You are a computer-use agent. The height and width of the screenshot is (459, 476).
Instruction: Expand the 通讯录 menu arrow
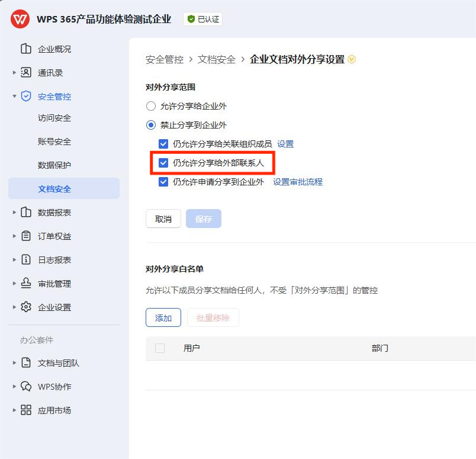tap(14, 72)
